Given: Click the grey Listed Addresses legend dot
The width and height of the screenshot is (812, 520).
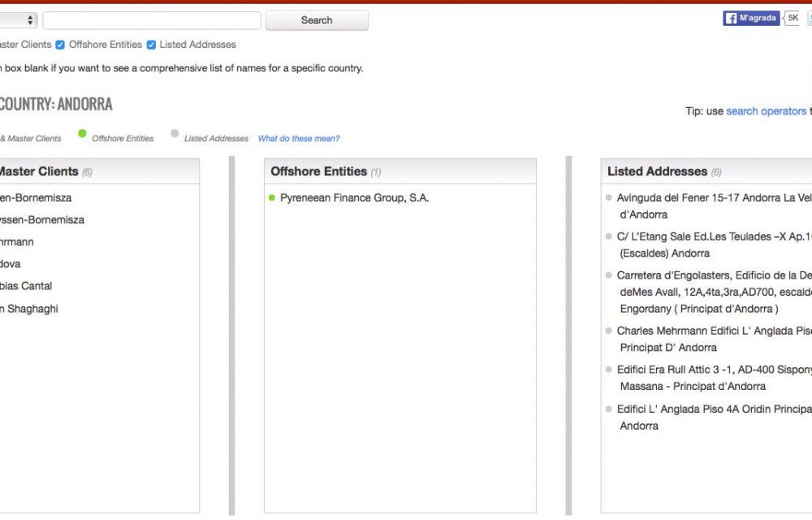Looking at the screenshot, I should 175,134.
